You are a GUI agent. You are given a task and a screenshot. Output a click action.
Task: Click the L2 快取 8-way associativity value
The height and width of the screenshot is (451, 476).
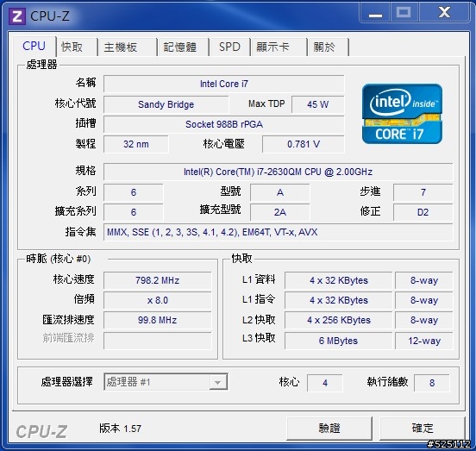pyautogui.click(x=424, y=320)
